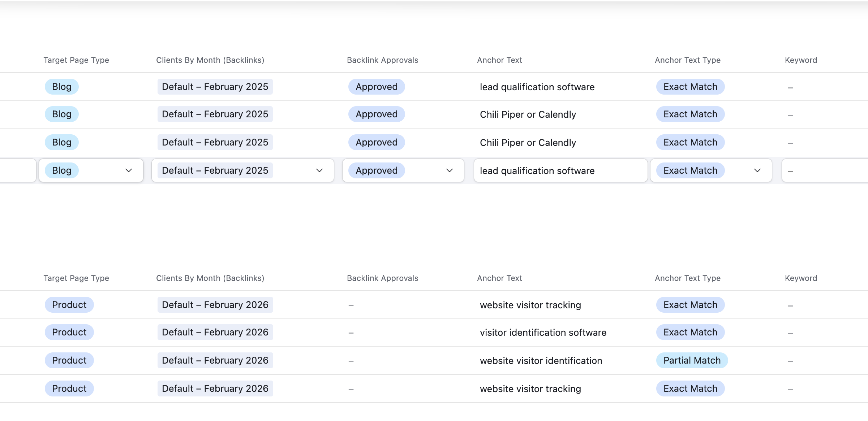The width and height of the screenshot is (868, 421).
Task: Click the Approved tag in the first row
Action: 376,87
